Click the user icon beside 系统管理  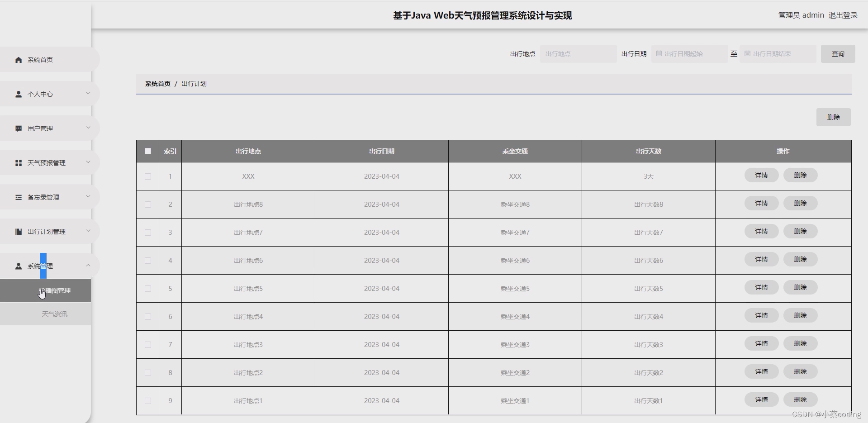click(19, 266)
